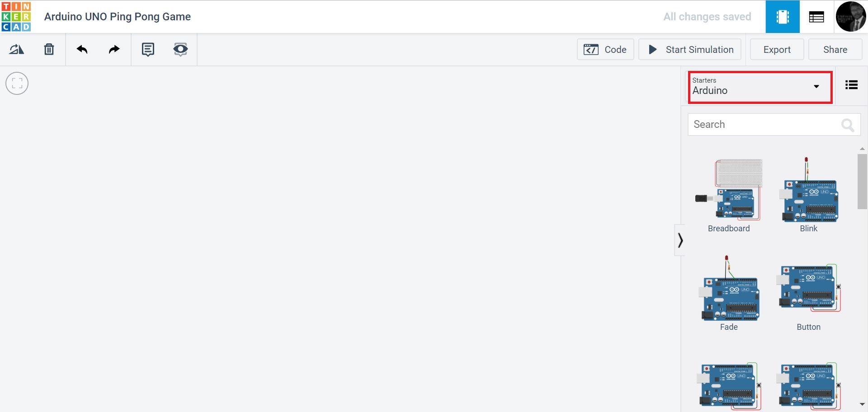The width and height of the screenshot is (868, 412).
Task: Redo the last action
Action: click(x=114, y=49)
